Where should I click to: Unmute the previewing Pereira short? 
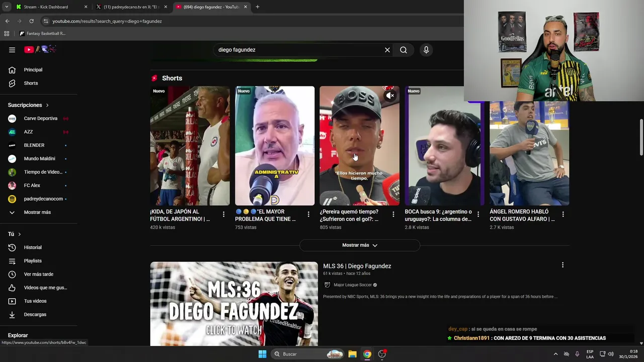pyautogui.click(x=390, y=96)
